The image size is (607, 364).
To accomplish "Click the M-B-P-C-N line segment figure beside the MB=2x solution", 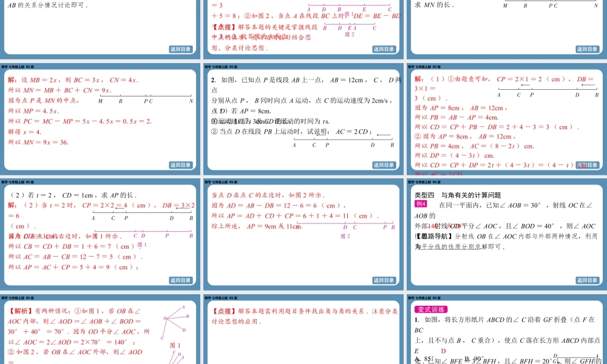I will pyautogui.click(x=146, y=97).
